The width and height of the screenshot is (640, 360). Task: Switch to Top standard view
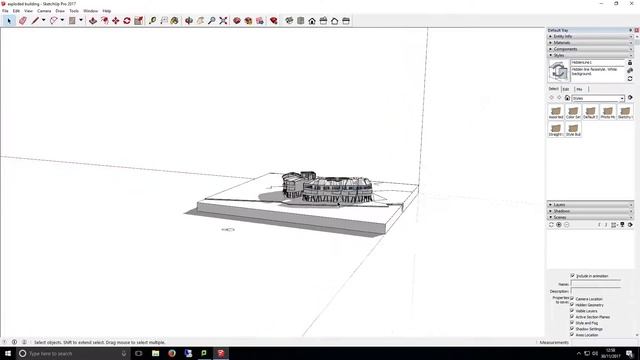click(300, 20)
